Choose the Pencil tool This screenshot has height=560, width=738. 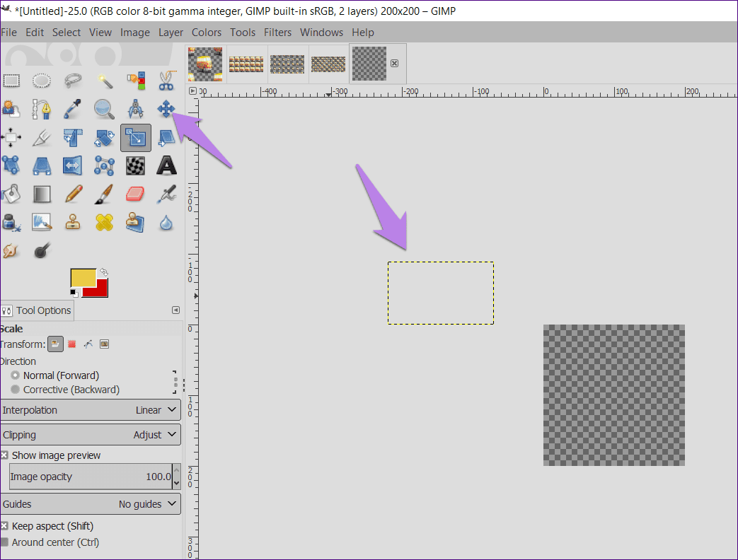coord(73,194)
